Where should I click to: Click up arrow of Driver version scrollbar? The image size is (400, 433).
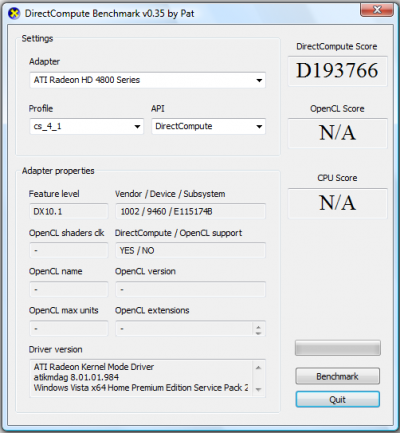(x=258, y=367)
